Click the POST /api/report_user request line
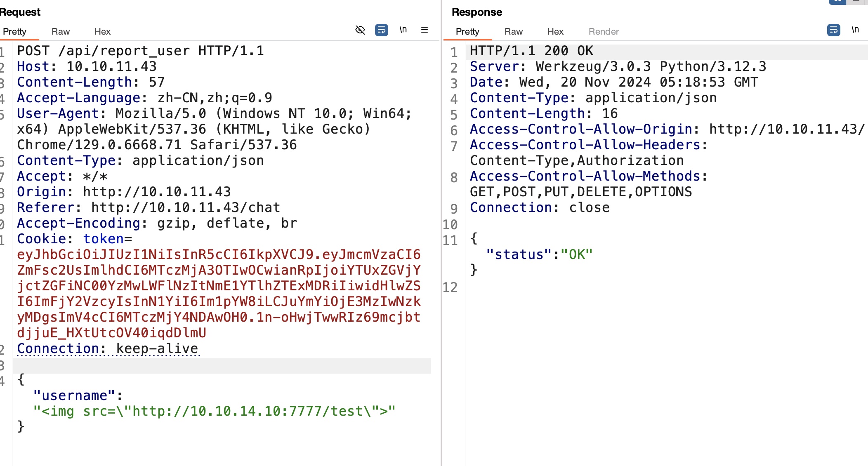This screenshot has height=466, width=868. tap(140, 51)
